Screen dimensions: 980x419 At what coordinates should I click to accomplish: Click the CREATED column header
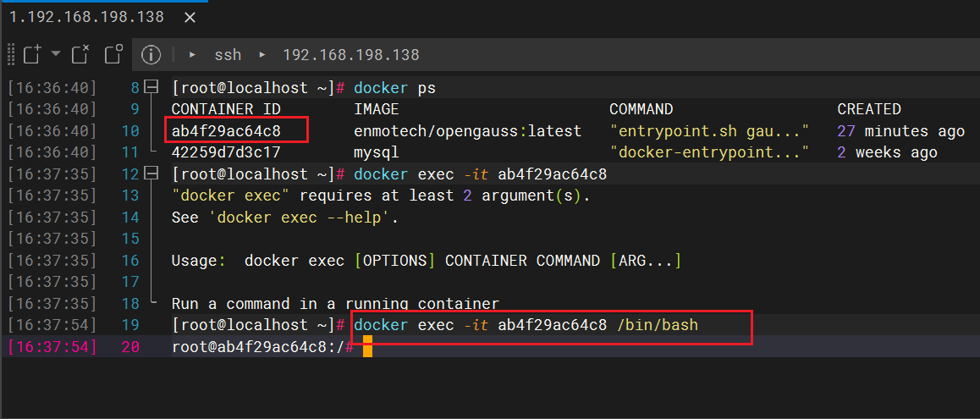click(x=869, y=109)
